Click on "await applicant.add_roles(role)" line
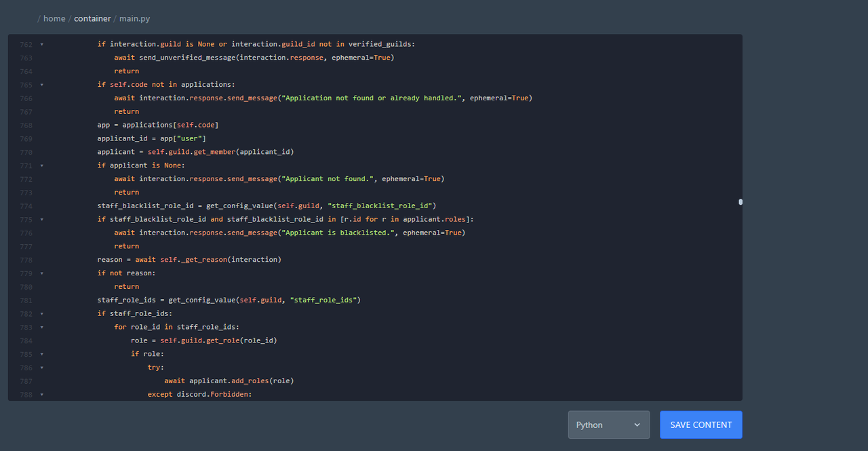The width and height of the screenshot is (868, 451). coord(229,381)
